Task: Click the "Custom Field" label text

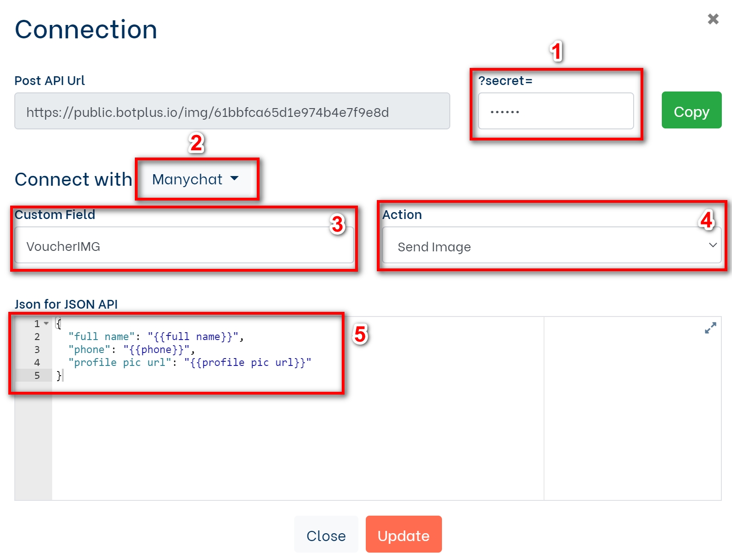Action: [x=55, y=215]
